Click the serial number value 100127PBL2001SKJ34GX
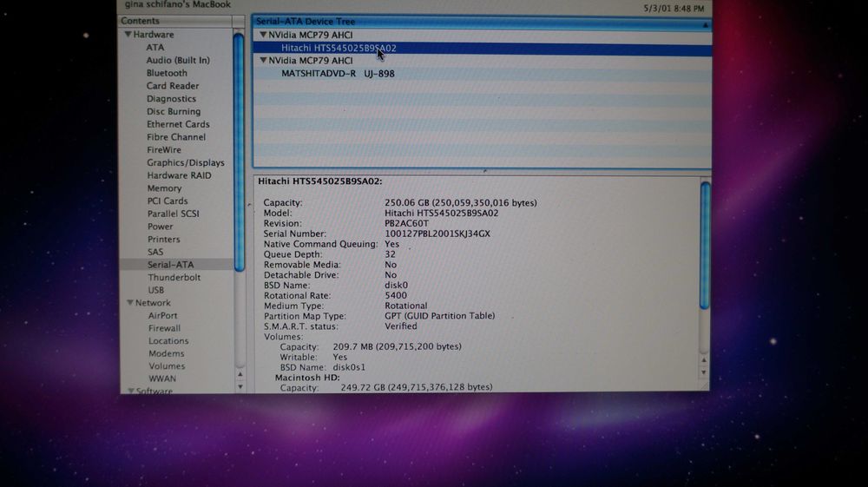 (x=437, y=234)
